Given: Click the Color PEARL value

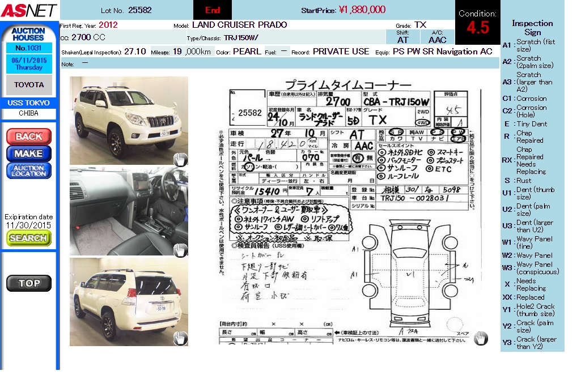Looking at the screenshot, I should (247, 52).
